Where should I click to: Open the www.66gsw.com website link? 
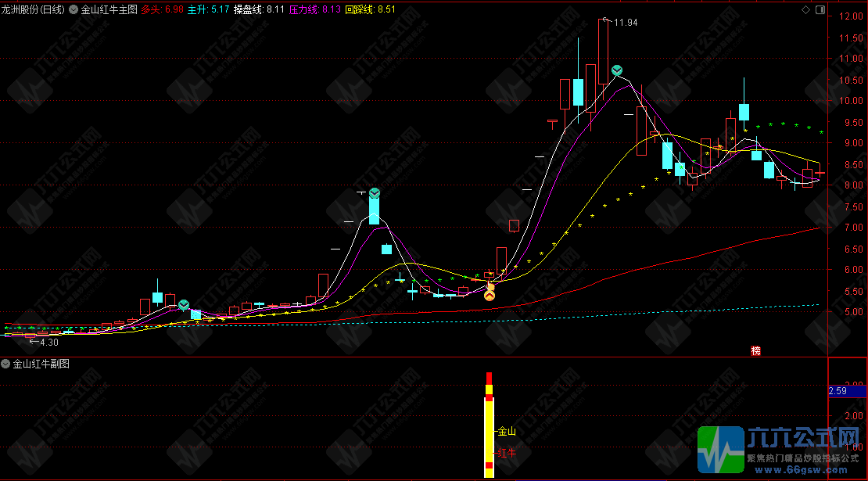point(801,470)
